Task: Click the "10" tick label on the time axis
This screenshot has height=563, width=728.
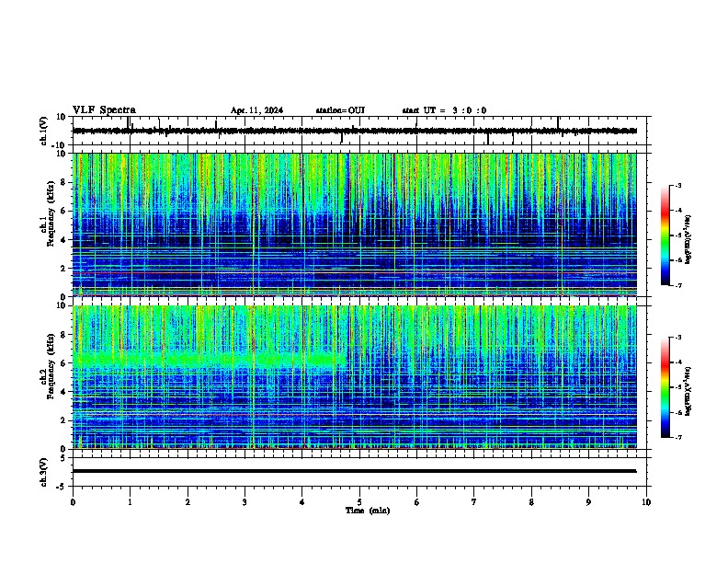Action: tap(646, 502)
